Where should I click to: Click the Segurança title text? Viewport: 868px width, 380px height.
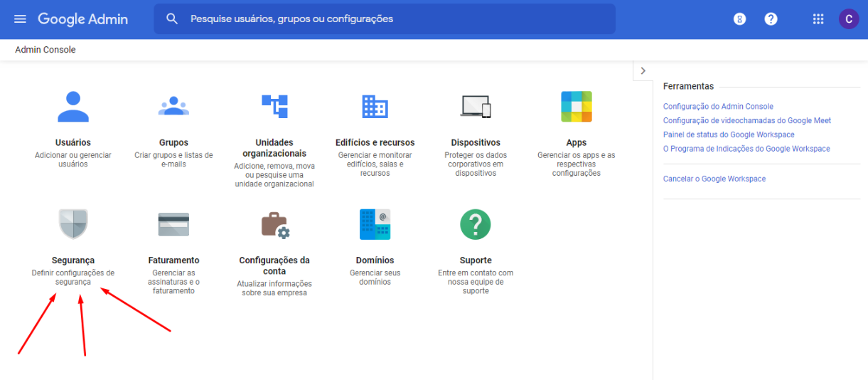click(x=73, y=260)
